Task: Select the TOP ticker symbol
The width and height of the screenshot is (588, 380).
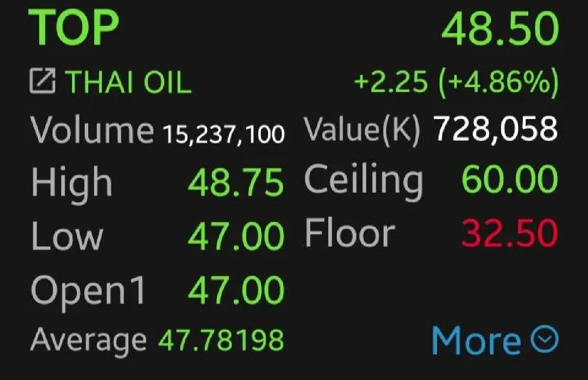Action: pyautogui.click(x=74, y=28)
